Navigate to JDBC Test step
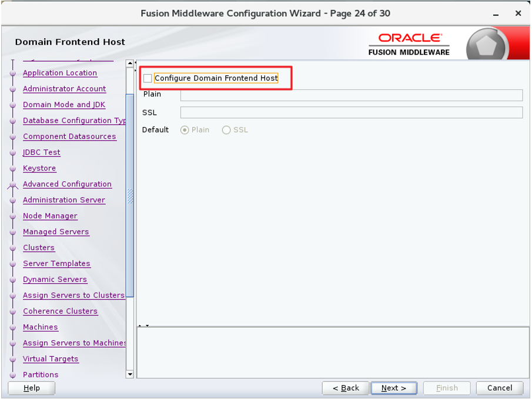The width and height of the screenshot is (532, 399). [42, 152]
